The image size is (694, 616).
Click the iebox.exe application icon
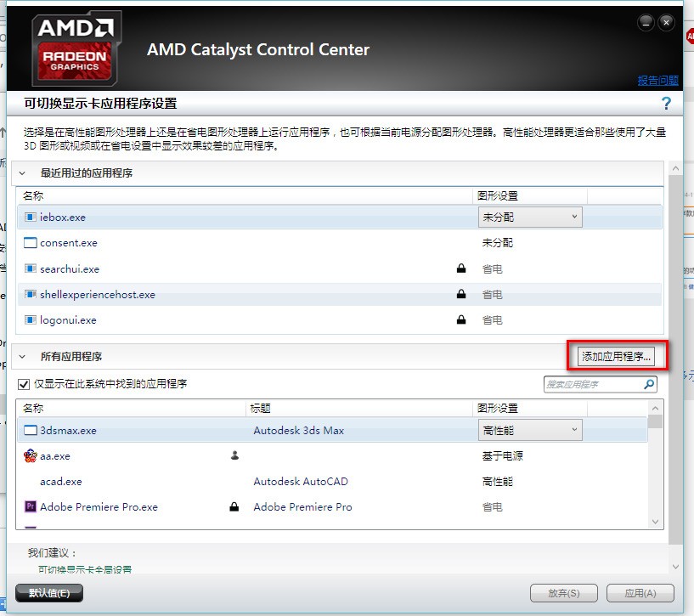pos(30,217)
